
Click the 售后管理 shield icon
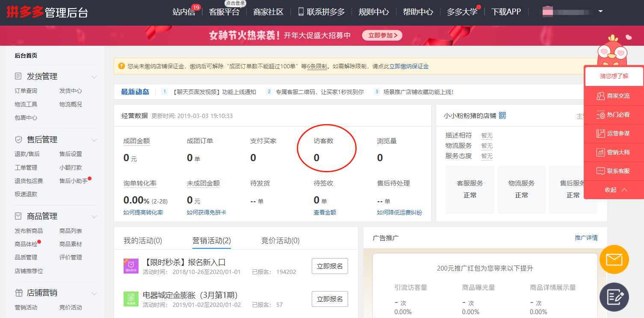[18, 140]
